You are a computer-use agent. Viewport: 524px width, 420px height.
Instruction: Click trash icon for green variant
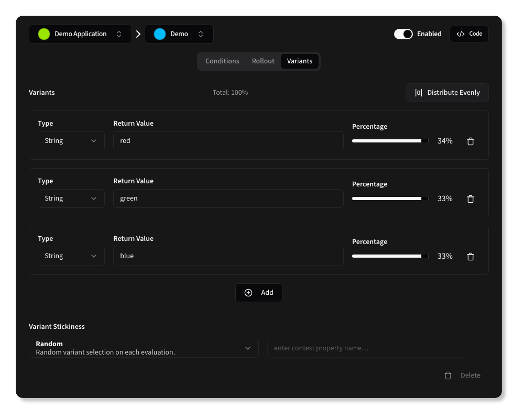pos(470,199)
